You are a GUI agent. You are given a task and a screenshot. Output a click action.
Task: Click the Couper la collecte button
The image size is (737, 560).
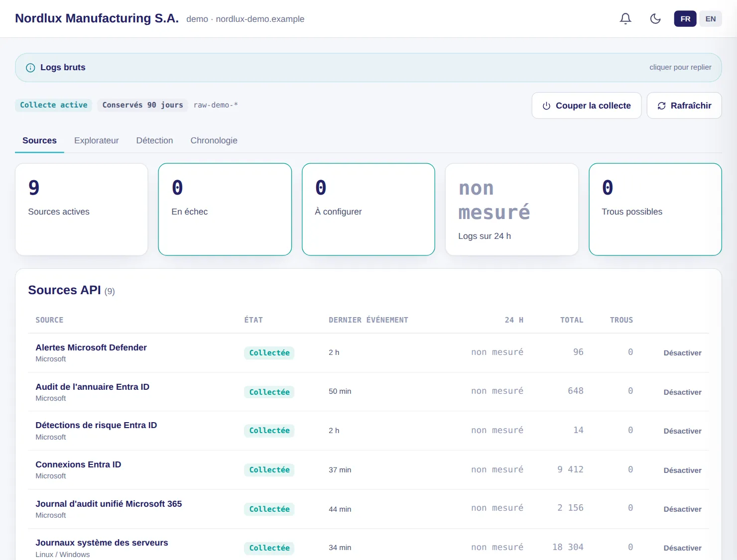(x=587, y=106)
